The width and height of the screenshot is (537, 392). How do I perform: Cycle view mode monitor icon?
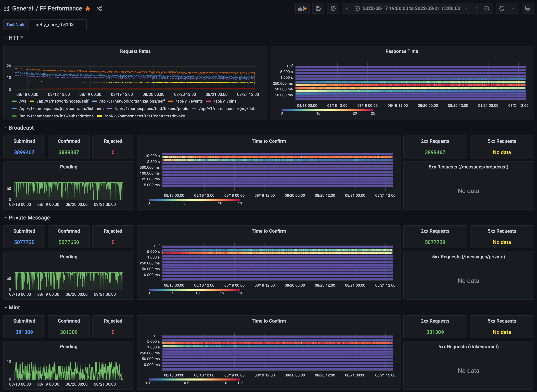click(x=528, y=9)
